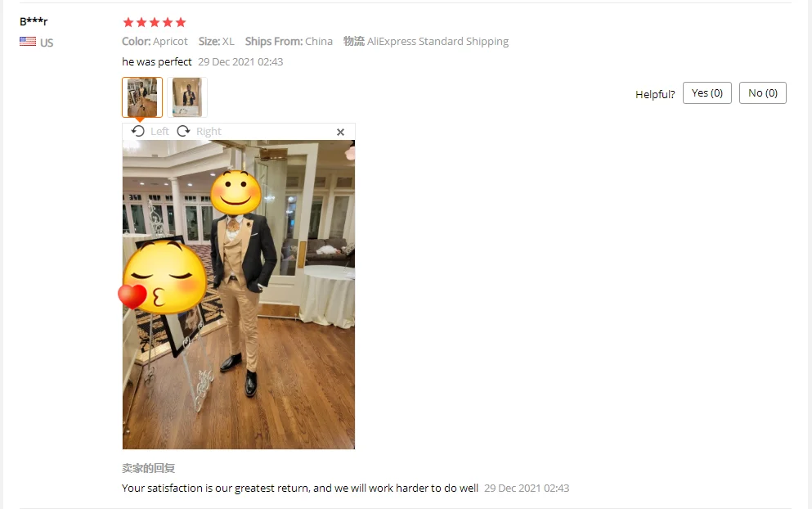
Task: Click the five-star rating icons
Action: 155,22
